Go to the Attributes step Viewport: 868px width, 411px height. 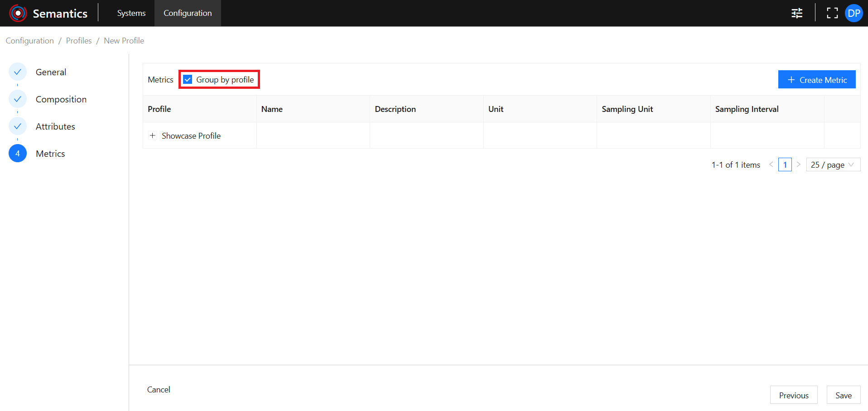pos(55,126)
